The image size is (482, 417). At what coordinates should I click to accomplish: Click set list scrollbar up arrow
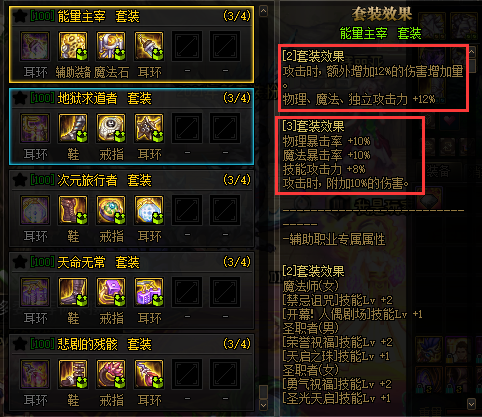point(263,11)
